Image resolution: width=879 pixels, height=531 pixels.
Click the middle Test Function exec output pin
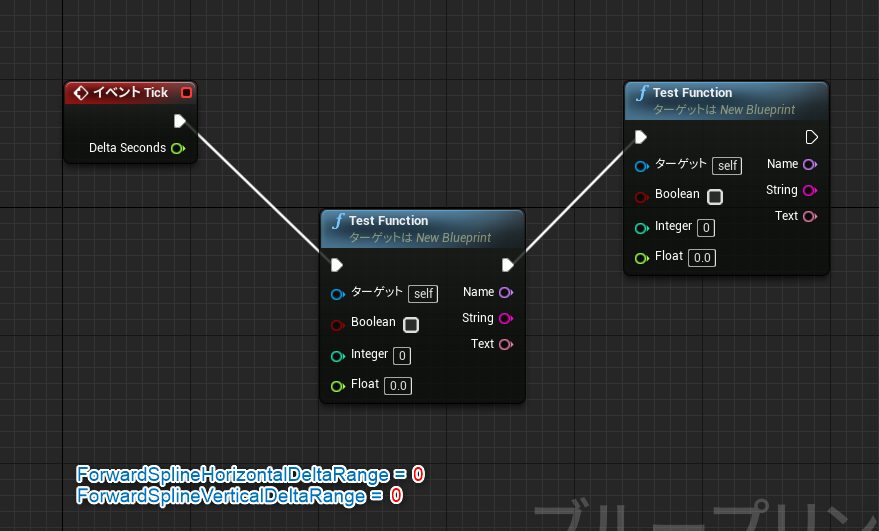(x=508, y=265)
